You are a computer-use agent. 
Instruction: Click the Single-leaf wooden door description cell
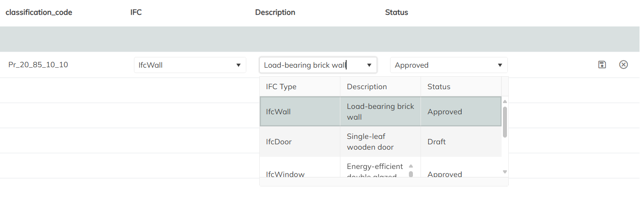click(366, 142)
